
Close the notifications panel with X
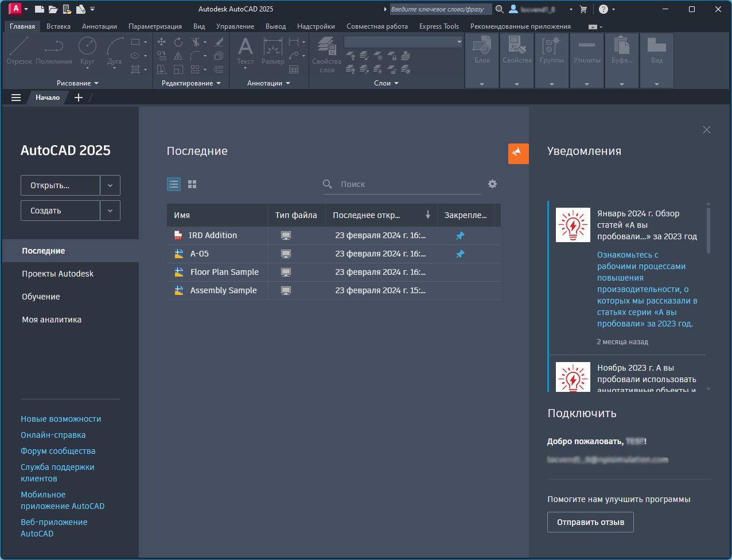tap(707, 130)
